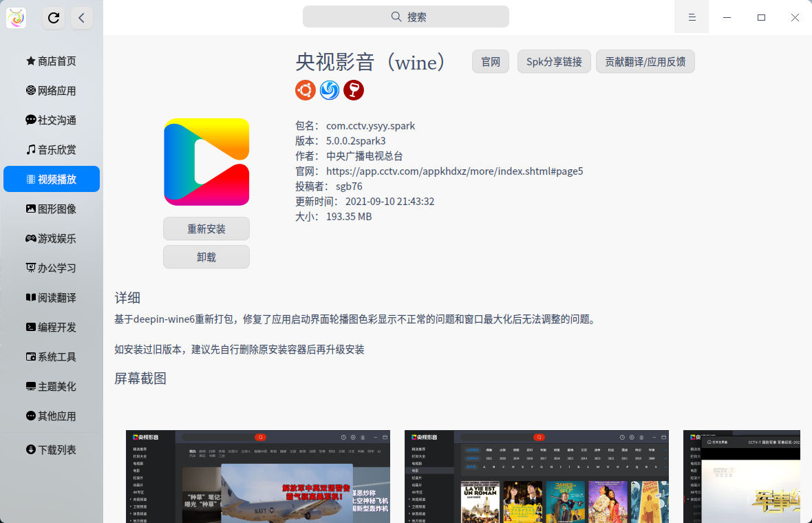Image resolution: width=812 pixels, height=523 pixels.
Task: Select 图形图像 category
Action: pyautogui.click(x=52, y=209)
